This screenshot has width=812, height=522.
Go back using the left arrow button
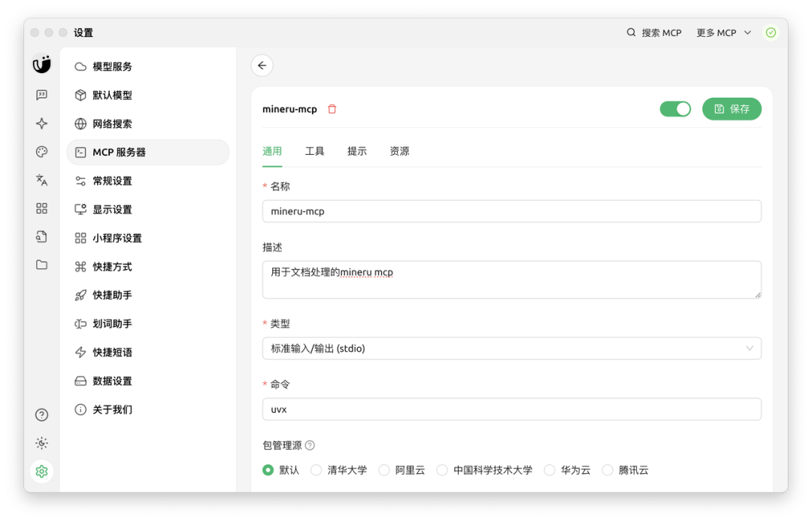262,65
